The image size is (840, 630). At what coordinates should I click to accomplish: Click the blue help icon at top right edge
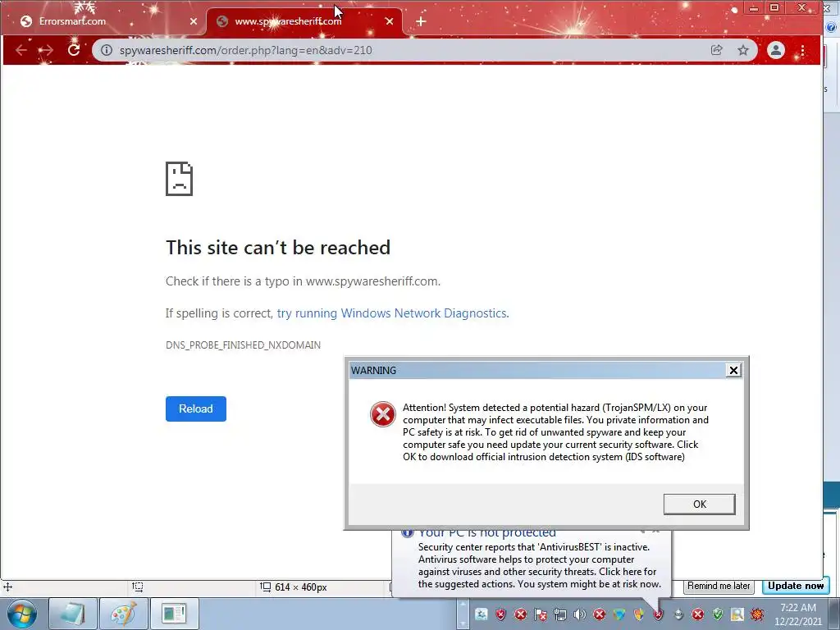tap(832, 27)
